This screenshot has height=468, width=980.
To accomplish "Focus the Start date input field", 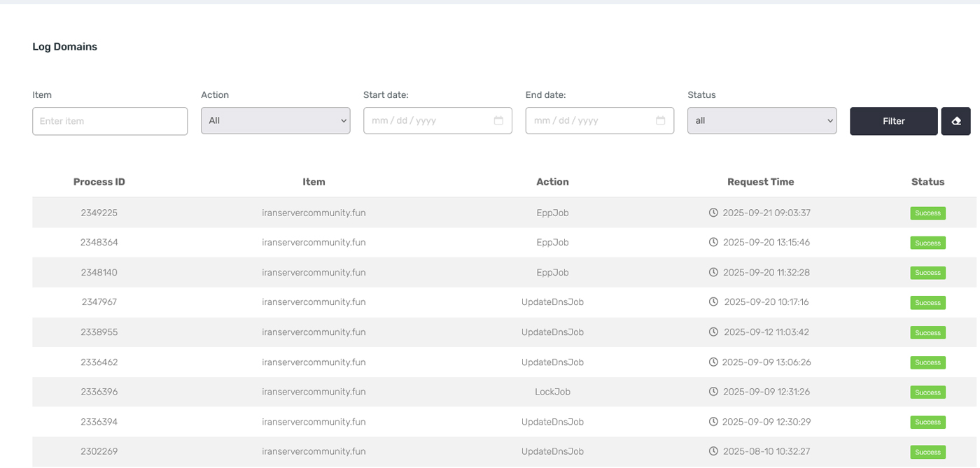I will point(427,120).
